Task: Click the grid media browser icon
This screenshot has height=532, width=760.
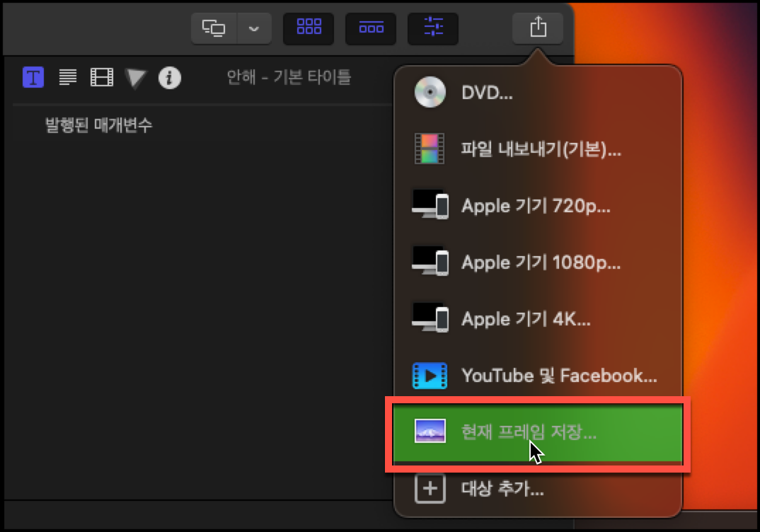Action: tap(308, 28)
